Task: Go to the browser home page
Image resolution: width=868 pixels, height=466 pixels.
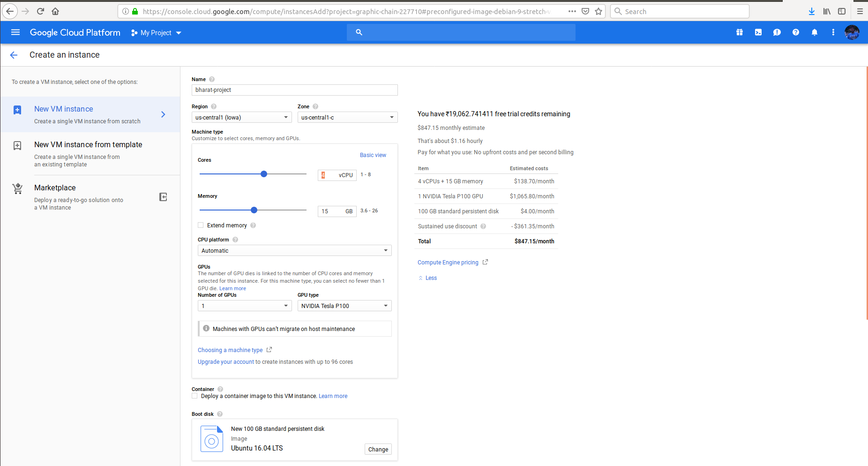Action: coord(55,11)
